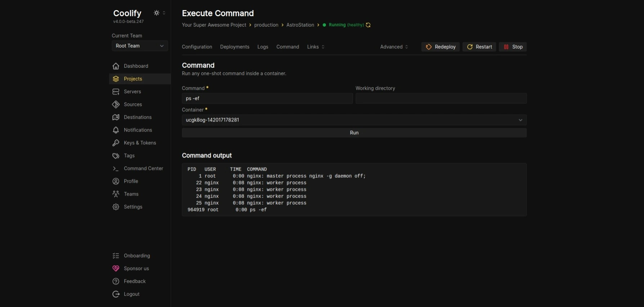Toggle the theme sun icon
644x307 pixels.
[x=157, y=13]
